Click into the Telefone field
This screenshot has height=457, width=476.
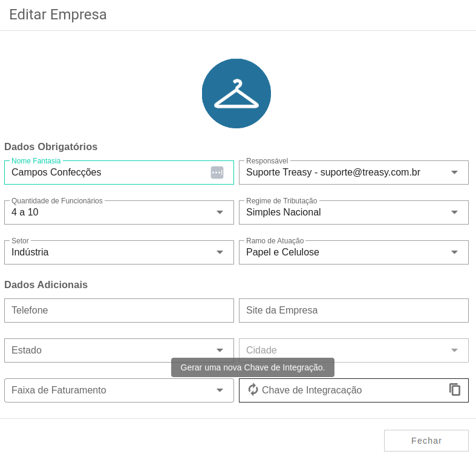pos(119,311)
